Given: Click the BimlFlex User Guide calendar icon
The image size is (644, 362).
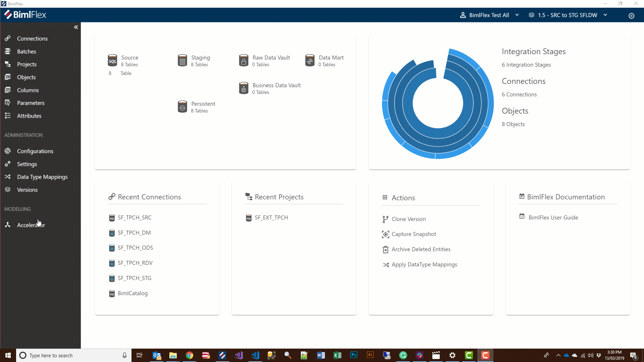Looking at the screenshot, I should click(x=522, y=217).
